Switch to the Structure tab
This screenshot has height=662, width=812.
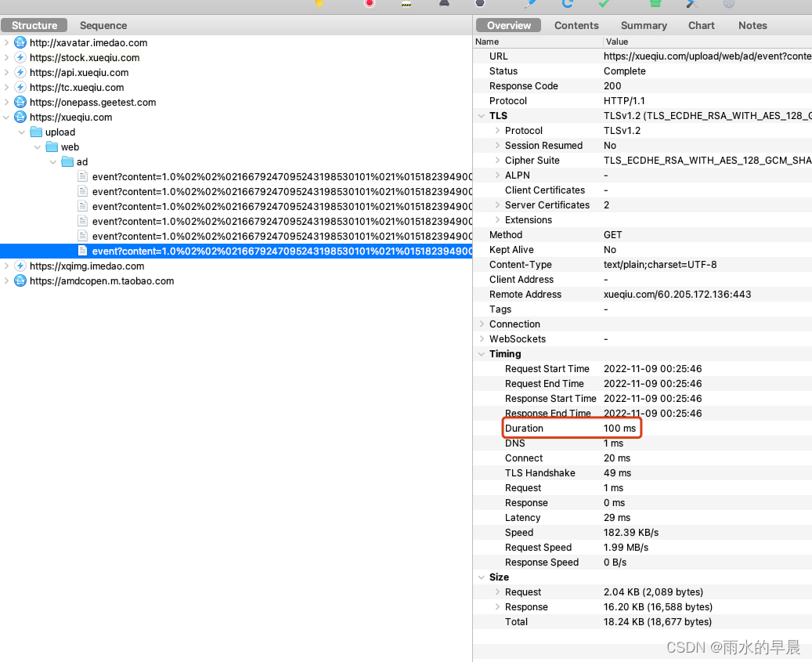pyautogui.click(x=34, y=25)
